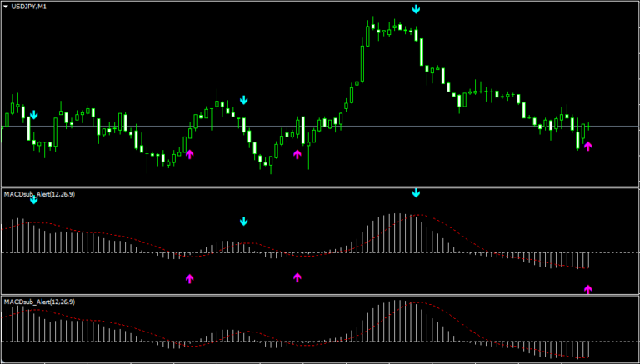The height and width of the screenshot is (364, 640).
Task: Grab divider between price chart and upper MACD
Action: 320,187
